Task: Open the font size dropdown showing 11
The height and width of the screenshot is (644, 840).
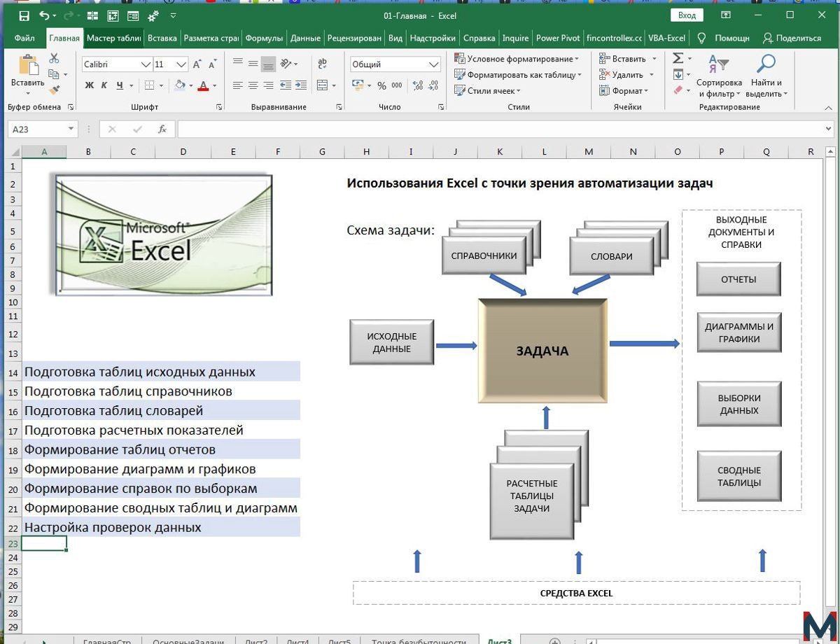Action: pyautogui.click(x=182, y=64)
